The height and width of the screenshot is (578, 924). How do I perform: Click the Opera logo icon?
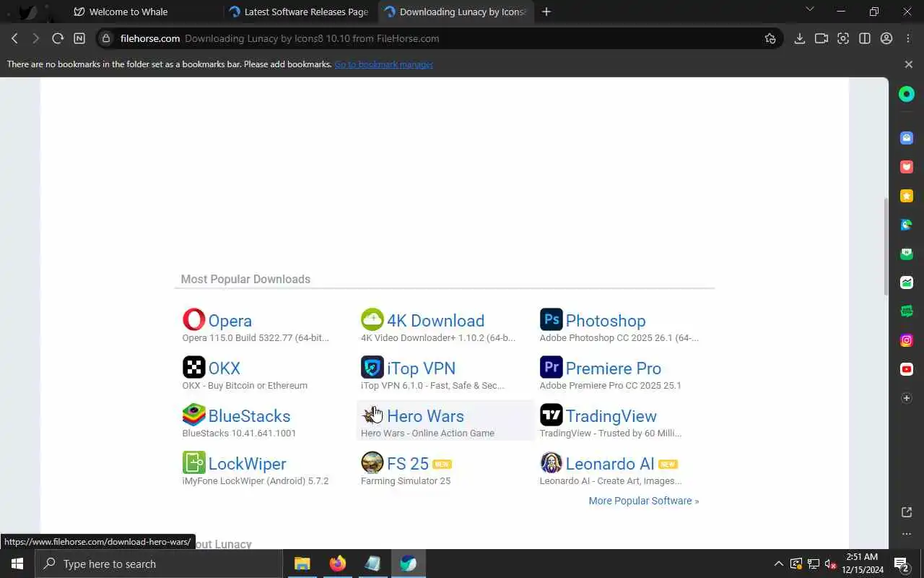[x=193, y=319]
